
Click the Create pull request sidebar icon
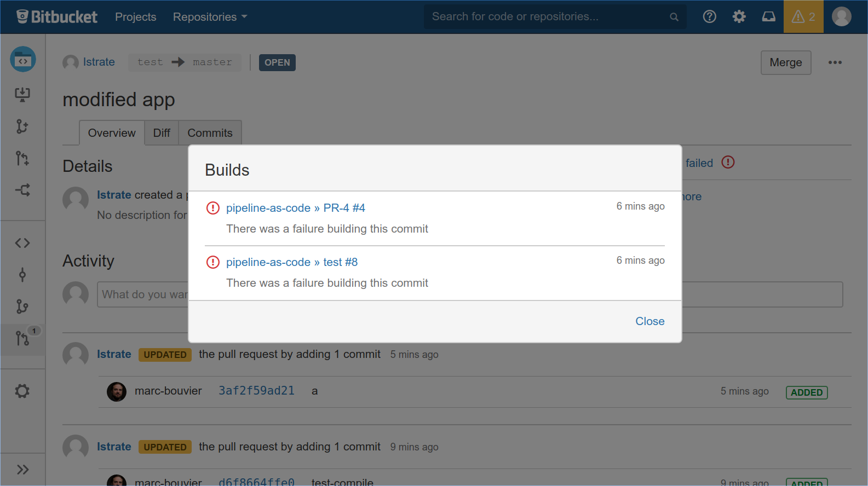pos(22,158)
